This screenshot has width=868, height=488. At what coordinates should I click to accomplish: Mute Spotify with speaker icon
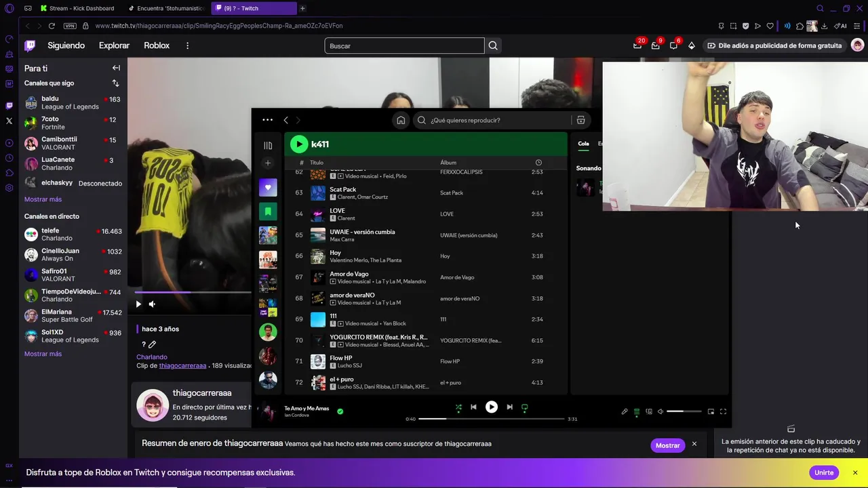(660, 411)
